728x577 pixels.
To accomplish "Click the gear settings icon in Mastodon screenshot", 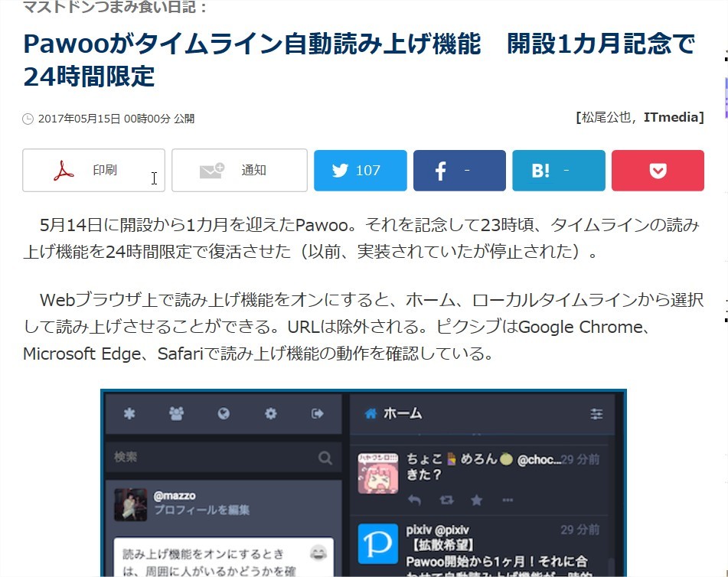I will [x=271, y=413].
